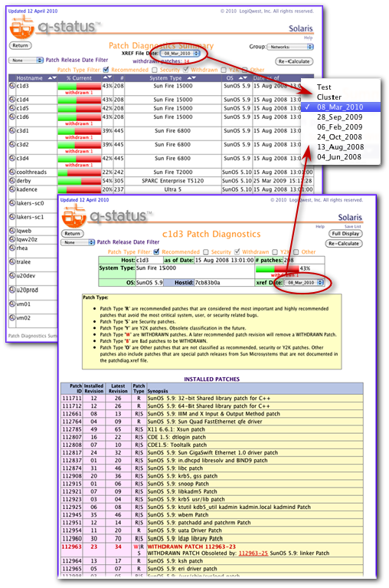
Task: Click the magnifier icon beside vm02
Action: tap(12, 317)
